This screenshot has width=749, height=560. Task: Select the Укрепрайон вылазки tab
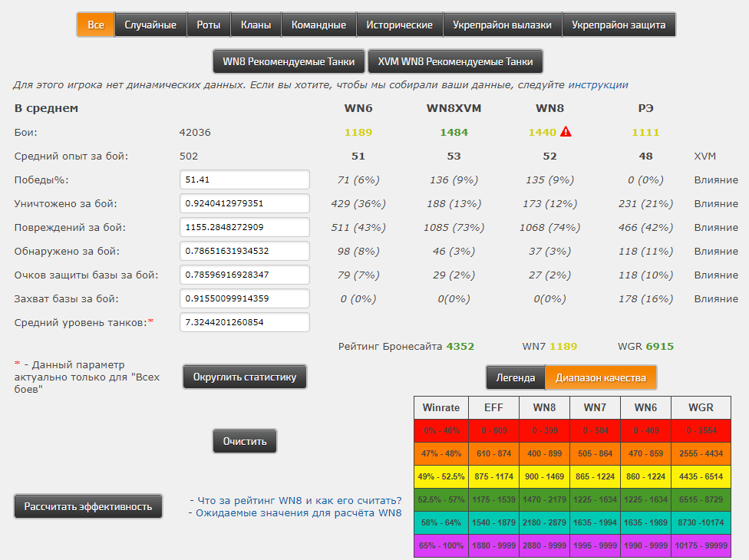(502, 25)
